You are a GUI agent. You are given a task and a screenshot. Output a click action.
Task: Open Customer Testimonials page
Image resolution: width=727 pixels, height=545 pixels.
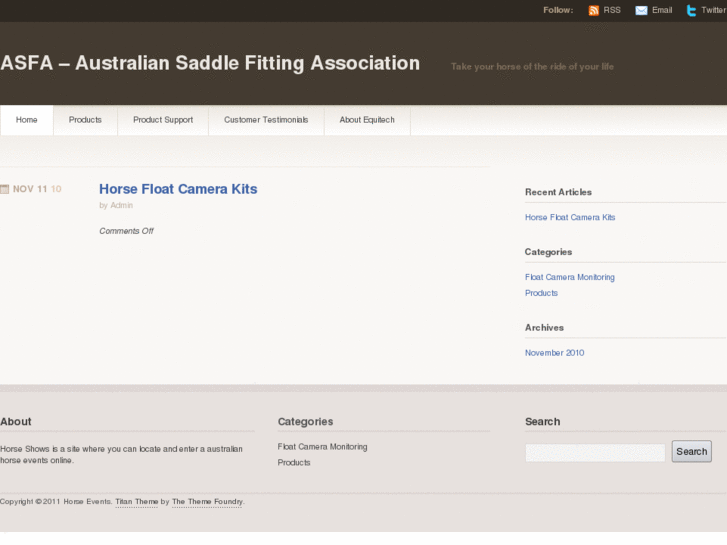pyautogui.click(x=266, y=120)
